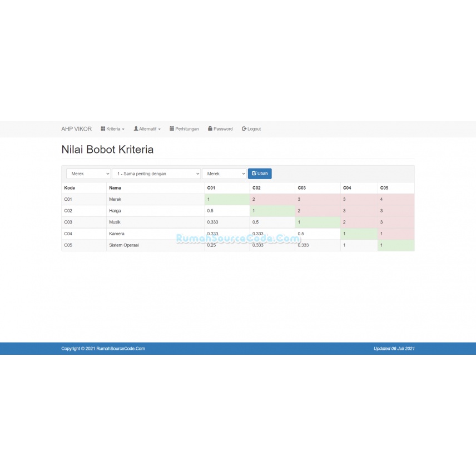
Task: Click the Copyright 2021 RumahSourceCode.Com footer text
Action: point(103,349)
